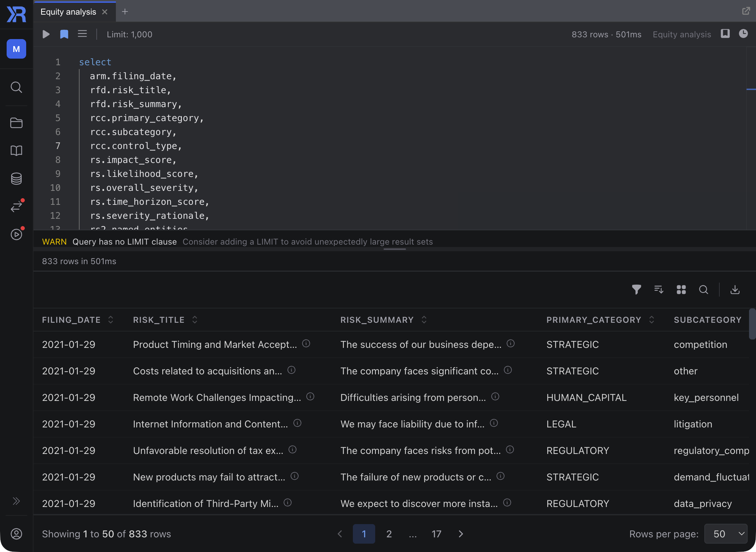The height and width of the screenshot is (552, 756).
Task: Filter the results table
Action: click(636, 290)
